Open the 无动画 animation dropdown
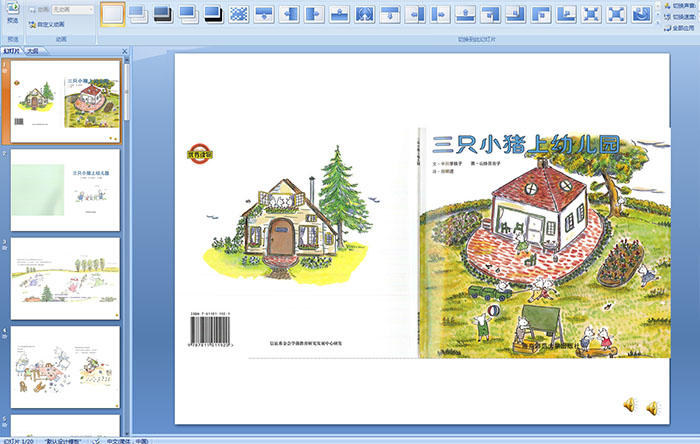This screenshot has width=700, height=444. 73,9
